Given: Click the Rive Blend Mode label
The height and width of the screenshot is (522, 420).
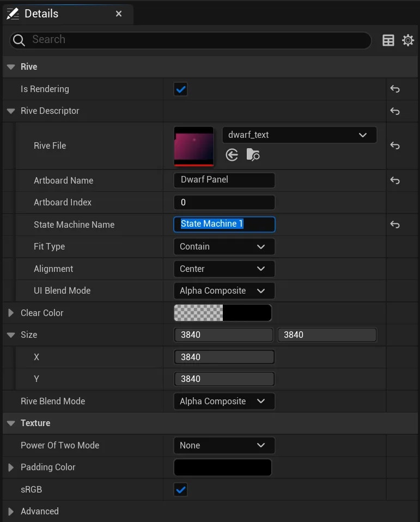Looking at the screenshot, I should (53, 401).
